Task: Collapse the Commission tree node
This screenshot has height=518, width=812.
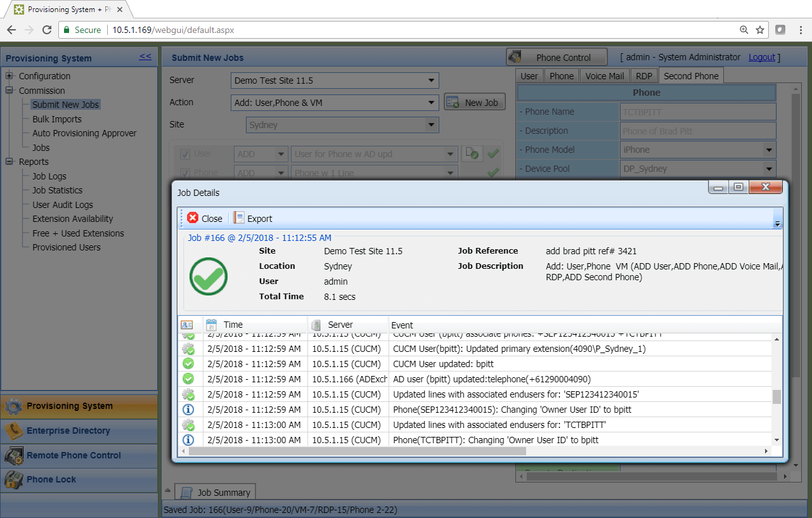Action: [10, 91]
